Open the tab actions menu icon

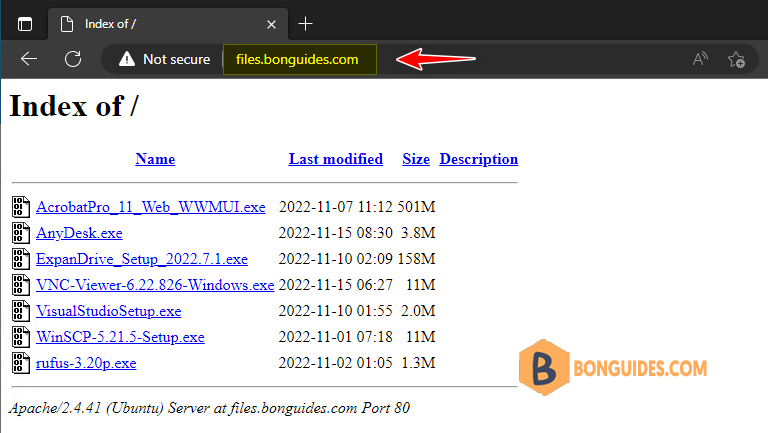[25, 24]
